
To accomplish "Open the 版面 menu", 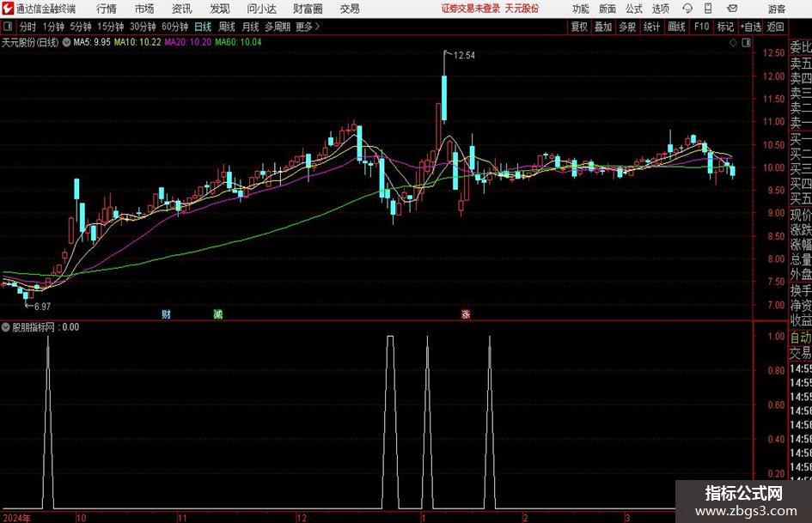I will [607, 9].
